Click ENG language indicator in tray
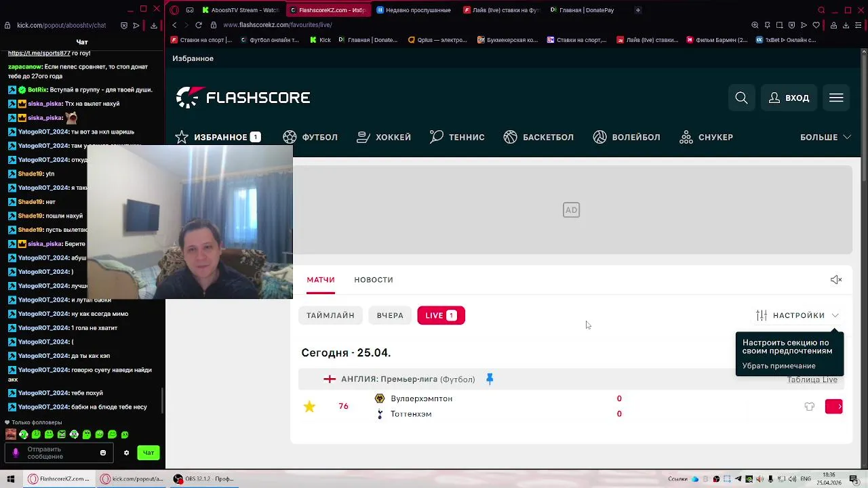 point(806,479)
